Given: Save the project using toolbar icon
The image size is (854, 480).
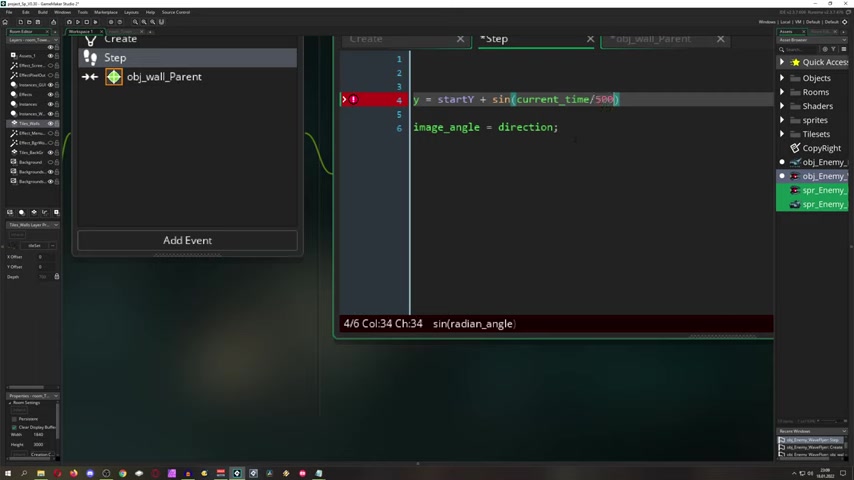Looking at the screenshot, I should click(38, 22).
